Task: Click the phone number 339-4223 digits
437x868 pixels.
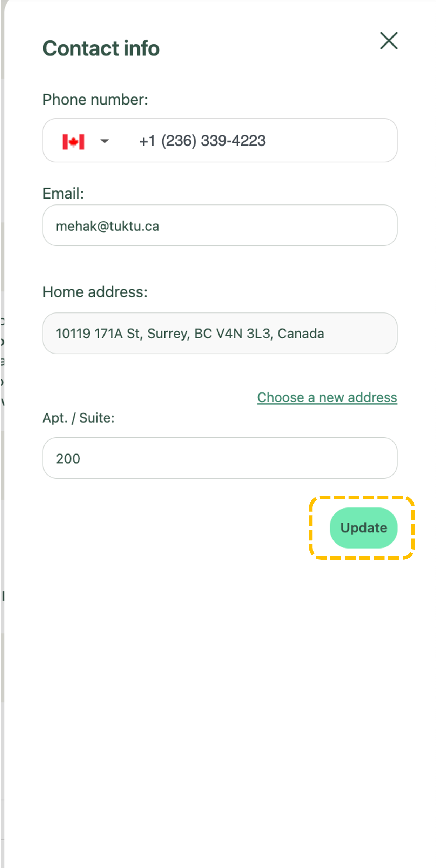Action: [233, 141]
